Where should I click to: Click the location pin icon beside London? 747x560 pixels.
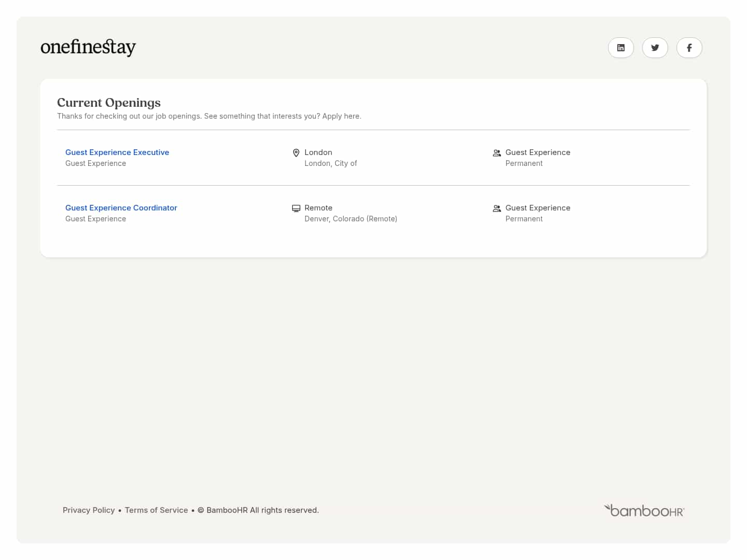(296, 152)
